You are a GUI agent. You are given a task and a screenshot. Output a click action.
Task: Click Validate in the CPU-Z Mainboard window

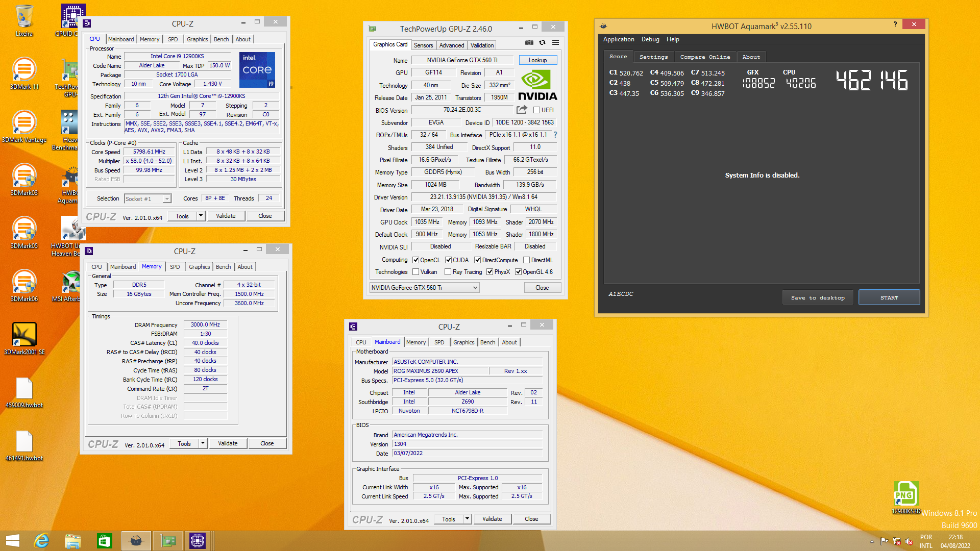click(492, 519)
